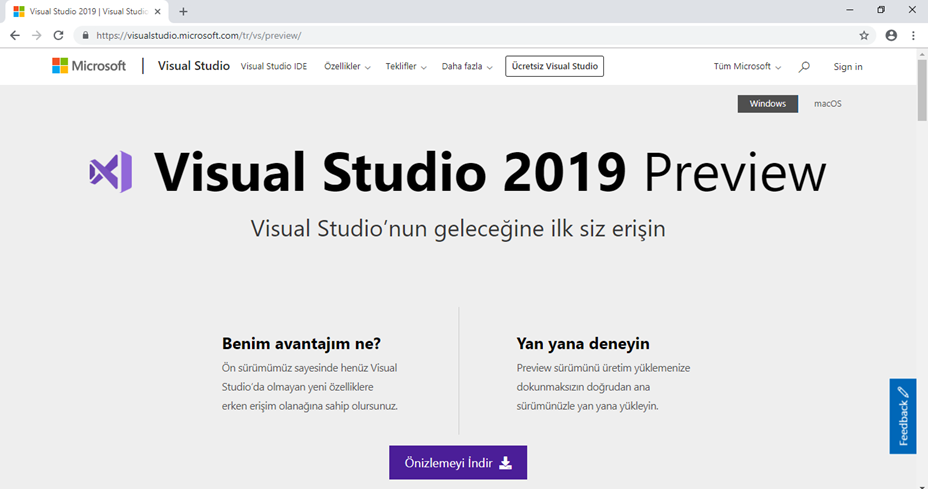Bookmark this page with the star icon
The width and height of the screenshot is (928, 489).
pos(864,36)
